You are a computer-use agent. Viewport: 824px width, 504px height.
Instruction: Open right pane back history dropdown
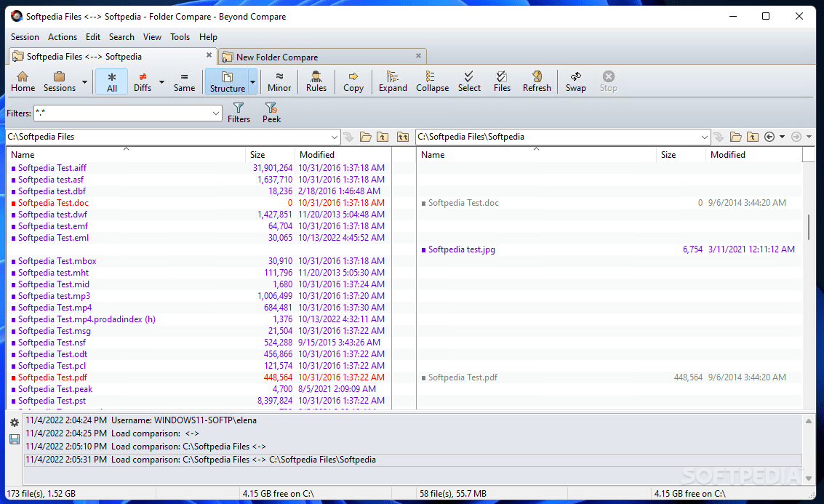[x=782, y=137]
